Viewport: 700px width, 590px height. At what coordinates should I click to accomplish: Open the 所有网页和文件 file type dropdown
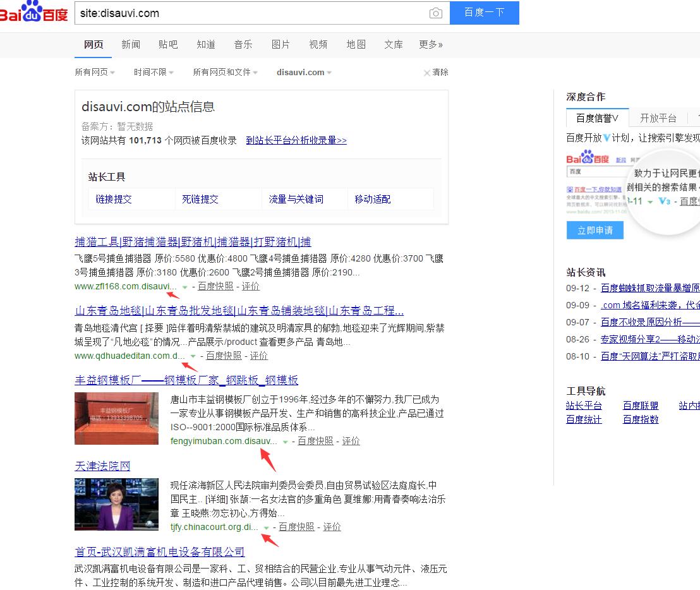(x=225, y=73)
